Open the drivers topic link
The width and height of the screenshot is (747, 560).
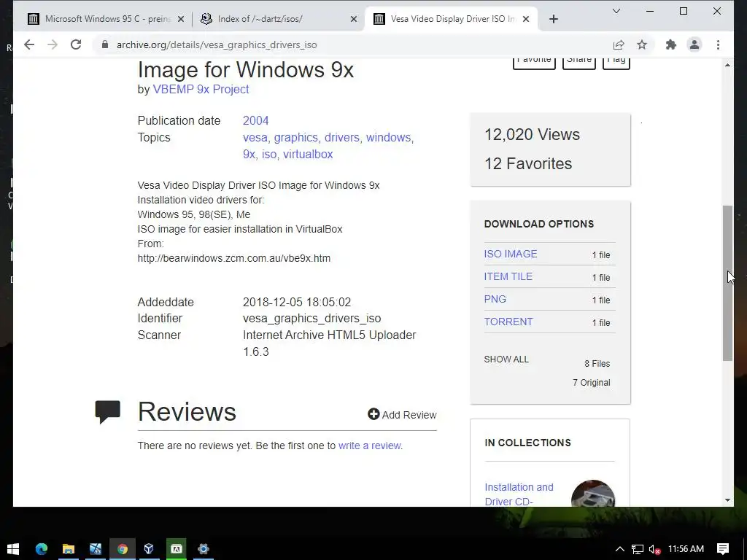341,137
